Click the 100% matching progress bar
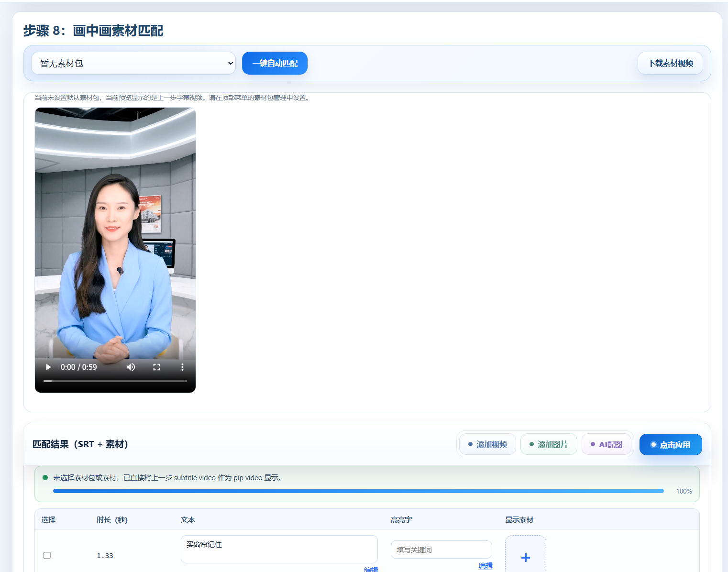 (358, 491)
